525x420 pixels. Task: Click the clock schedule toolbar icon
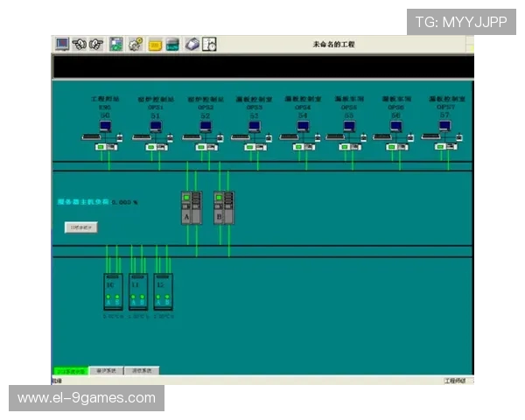208,44
